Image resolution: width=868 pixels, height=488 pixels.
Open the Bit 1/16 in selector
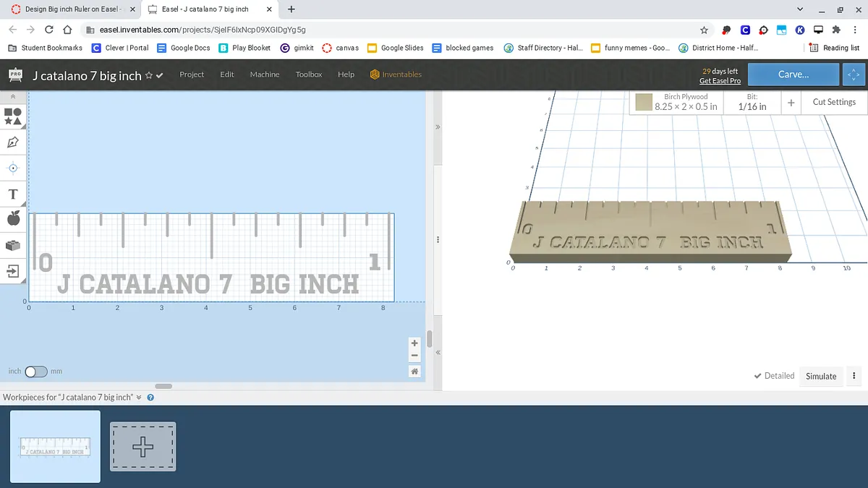point(752,102)
